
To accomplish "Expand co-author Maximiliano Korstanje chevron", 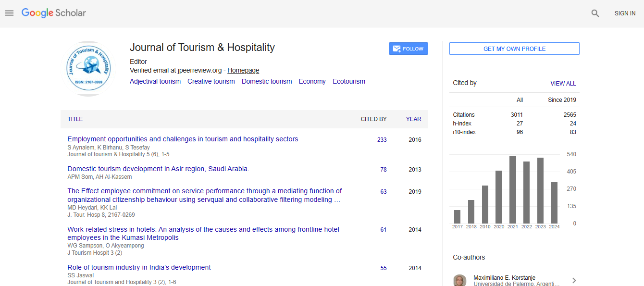I will [x=574, y=280].
